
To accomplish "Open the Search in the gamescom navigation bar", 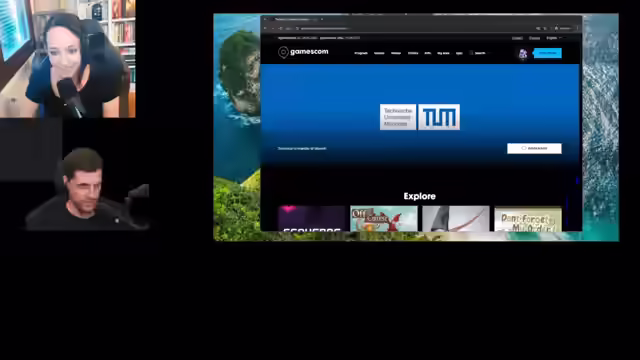I will [x=478, y=53].
